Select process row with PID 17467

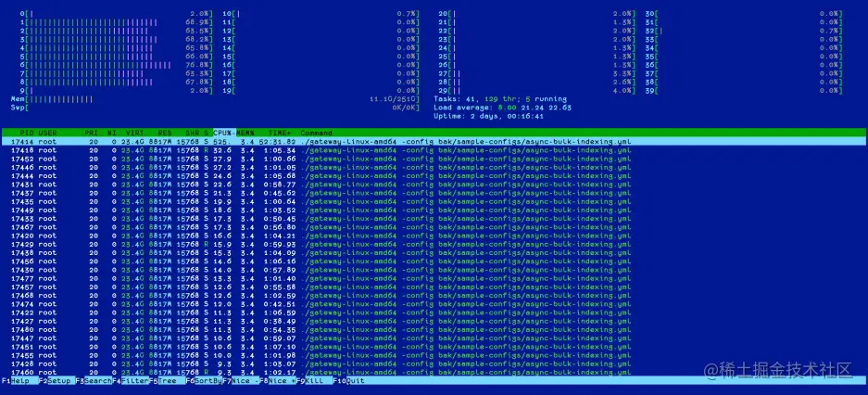point(434,226)
